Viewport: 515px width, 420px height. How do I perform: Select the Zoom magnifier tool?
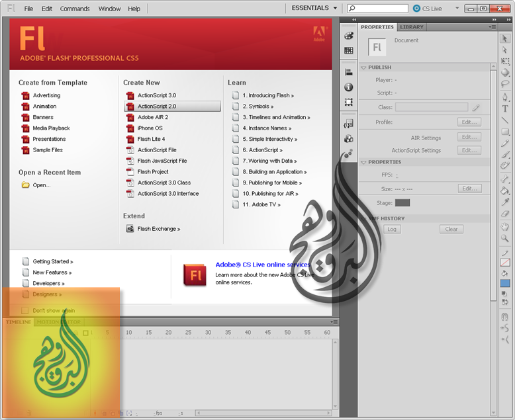click(505, 238)
